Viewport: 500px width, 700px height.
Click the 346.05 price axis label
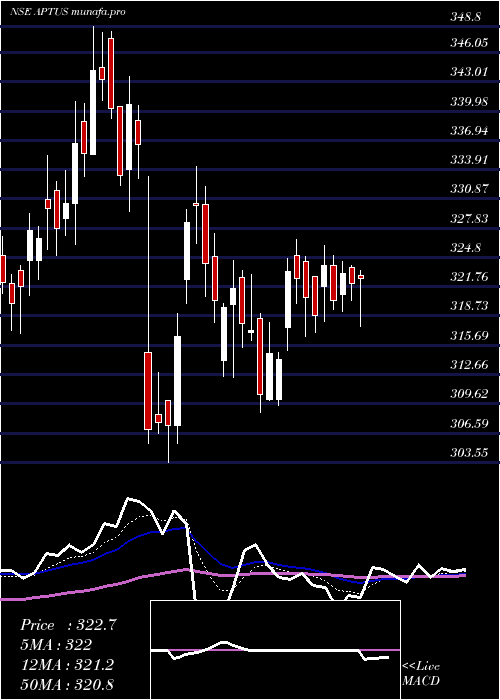[x=469, y=43]
